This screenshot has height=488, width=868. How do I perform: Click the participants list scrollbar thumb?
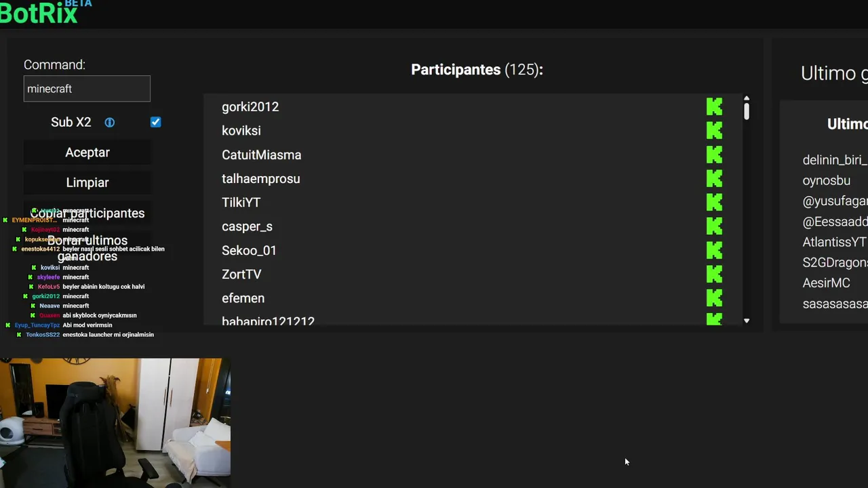(746, 112)
